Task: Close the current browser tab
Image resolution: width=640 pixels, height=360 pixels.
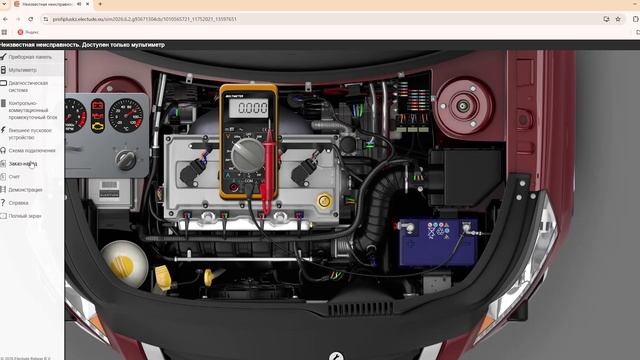Action: coord(87,4)
